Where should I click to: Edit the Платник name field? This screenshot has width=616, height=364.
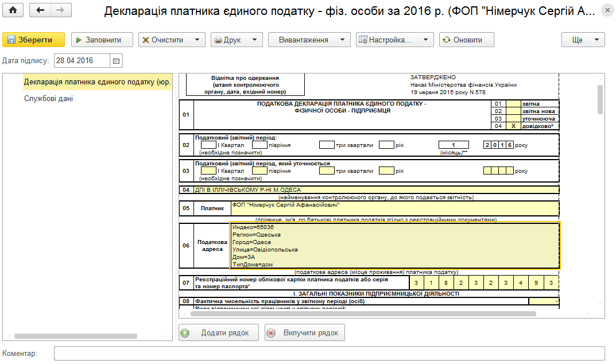click(395, 208)
